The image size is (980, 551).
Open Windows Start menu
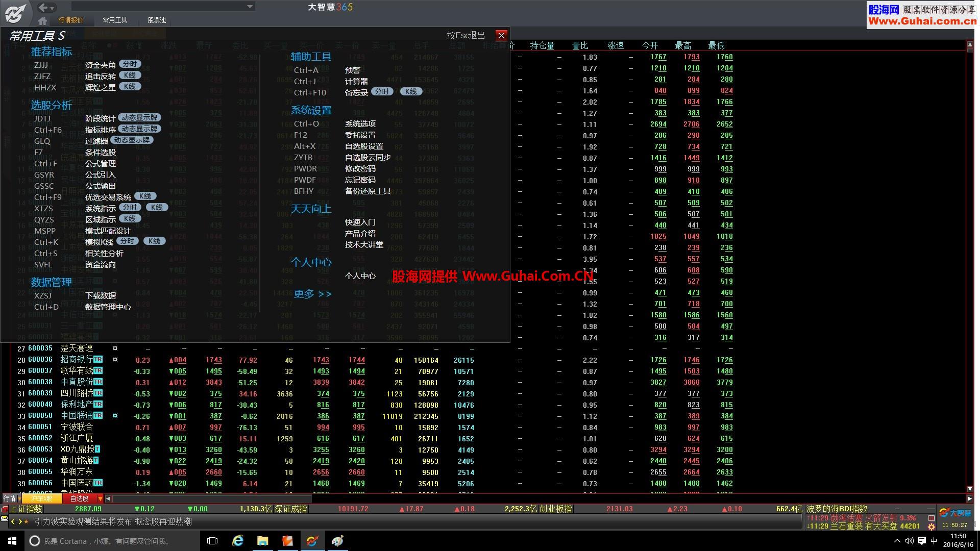coord(12,541)
